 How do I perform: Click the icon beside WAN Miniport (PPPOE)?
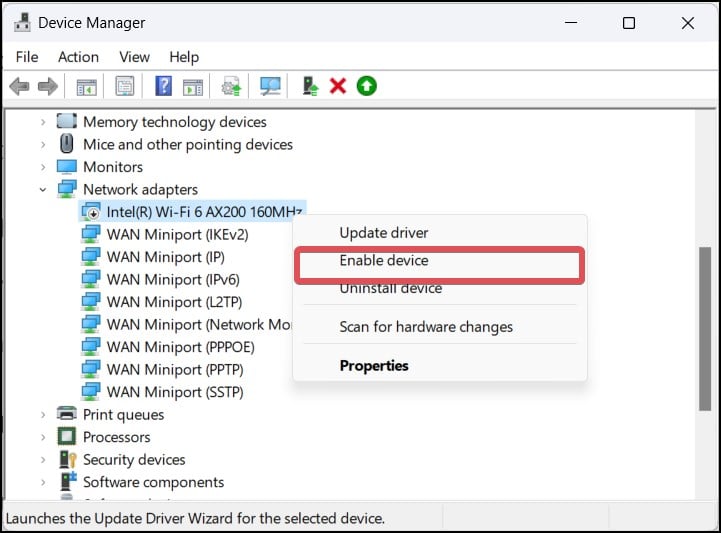click(91, 346)
